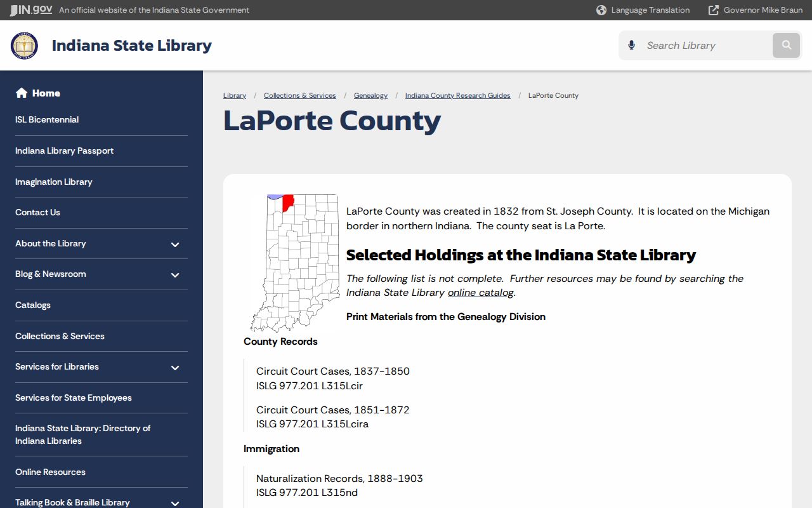
Task: Activate the microphone voice search icon
Action: (x=631, y=45)
